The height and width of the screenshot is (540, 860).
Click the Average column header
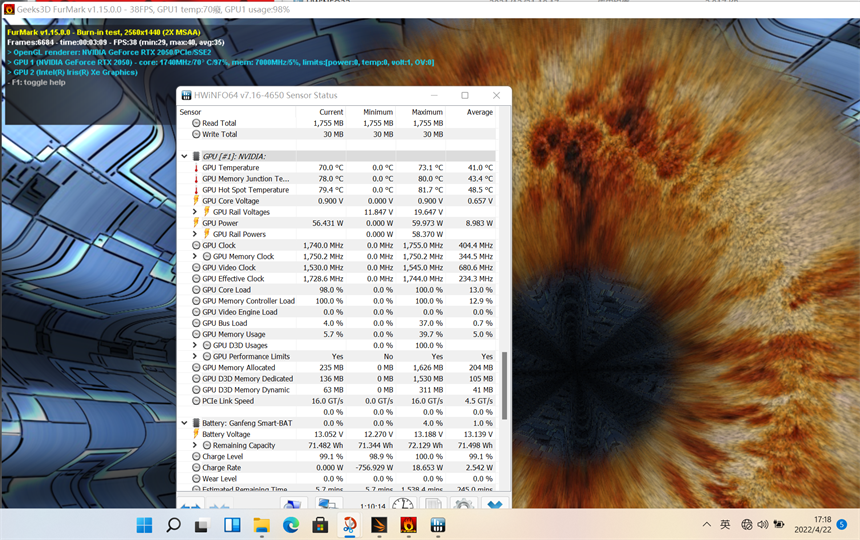pyautogui.click(x=480, y=112)
